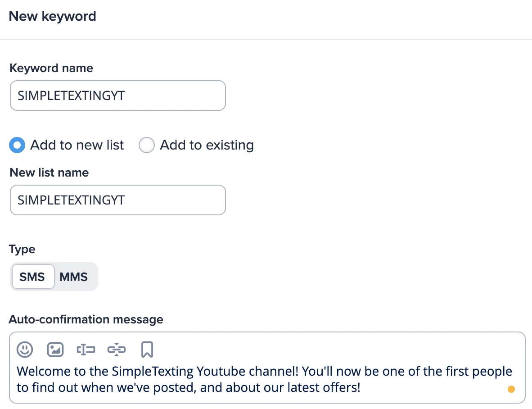Click the orange status dot in message box
This screenshot has width=532, height=409.
click(x=511, y=389)
